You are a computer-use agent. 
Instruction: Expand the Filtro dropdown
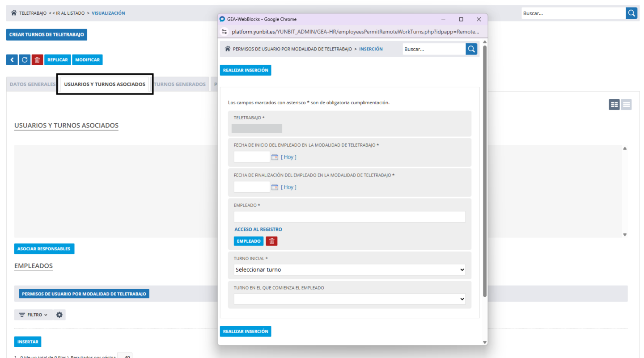point(34,315)
